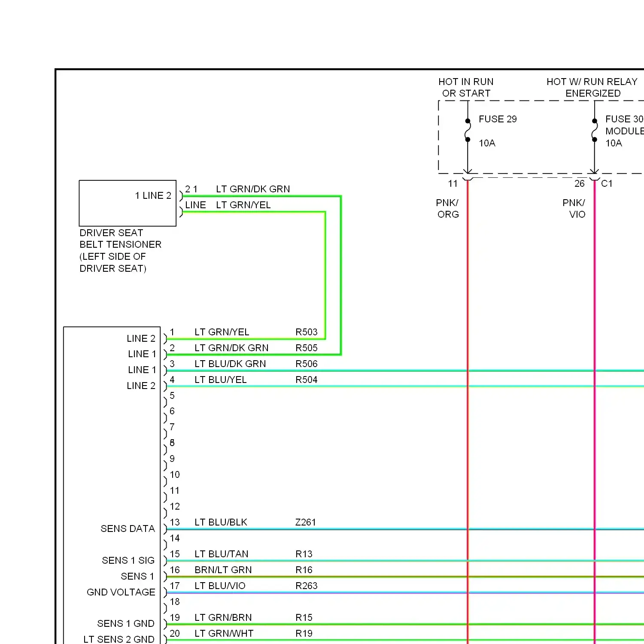This screenshot has height=644, width=644.
Task: Click pin number 17 on module connector
Action: coord(175,586)
